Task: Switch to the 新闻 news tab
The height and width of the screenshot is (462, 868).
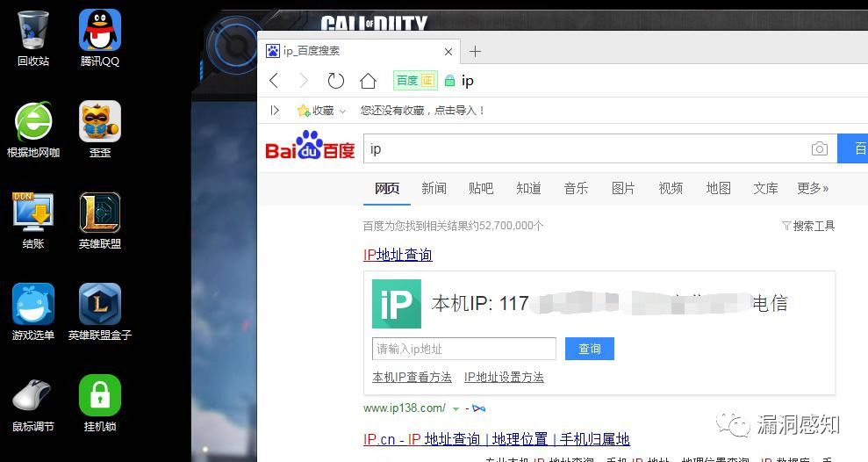Action: point(434,188)
